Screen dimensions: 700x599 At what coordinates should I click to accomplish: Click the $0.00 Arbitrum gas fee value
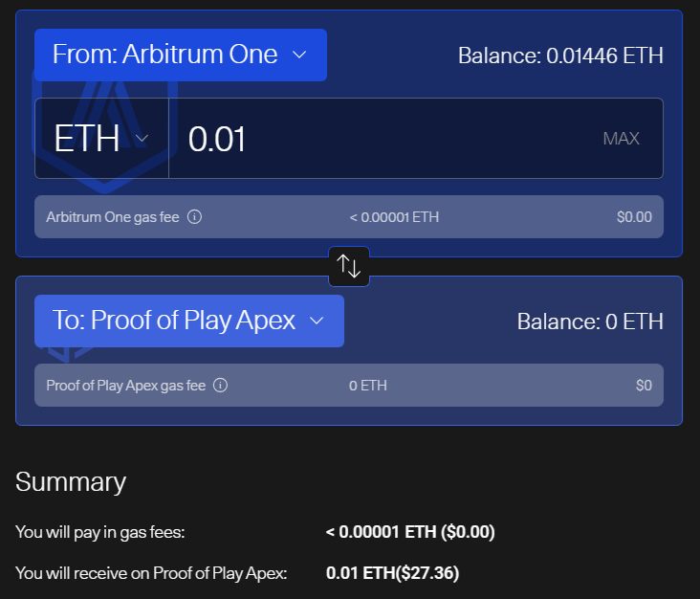coord(634,217)
